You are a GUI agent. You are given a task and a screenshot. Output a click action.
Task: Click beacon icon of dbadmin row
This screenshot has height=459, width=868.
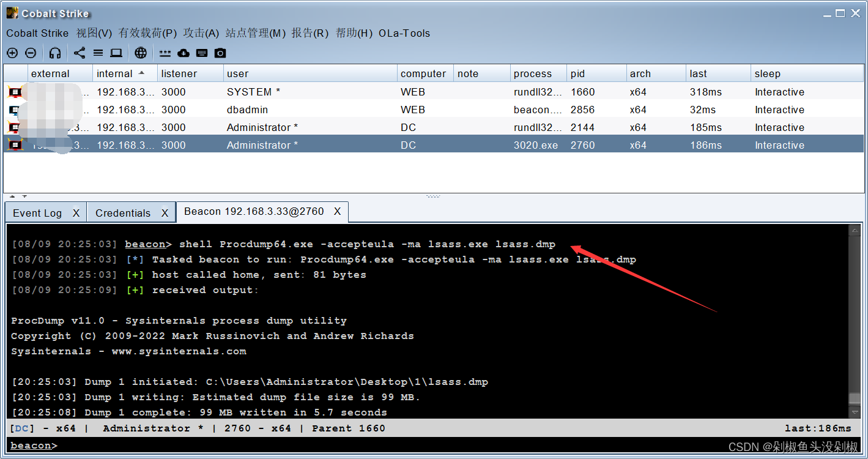(x=15, y=110)
